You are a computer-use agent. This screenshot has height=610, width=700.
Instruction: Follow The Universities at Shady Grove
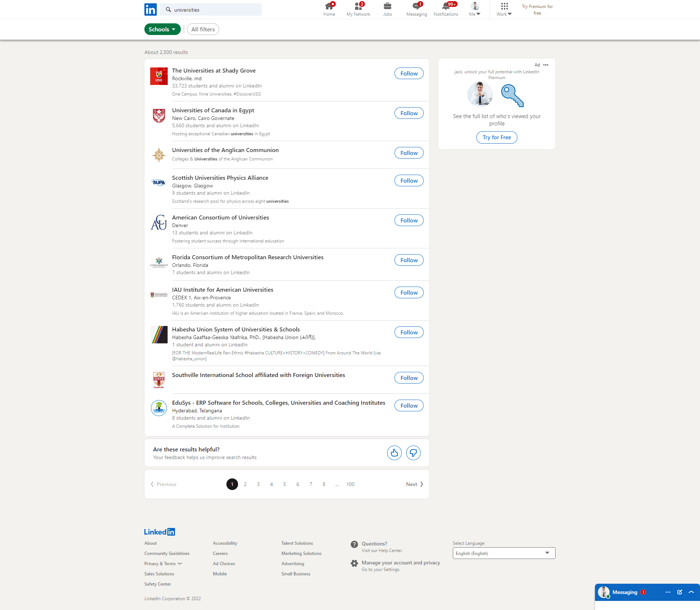[x=409, y=73]
